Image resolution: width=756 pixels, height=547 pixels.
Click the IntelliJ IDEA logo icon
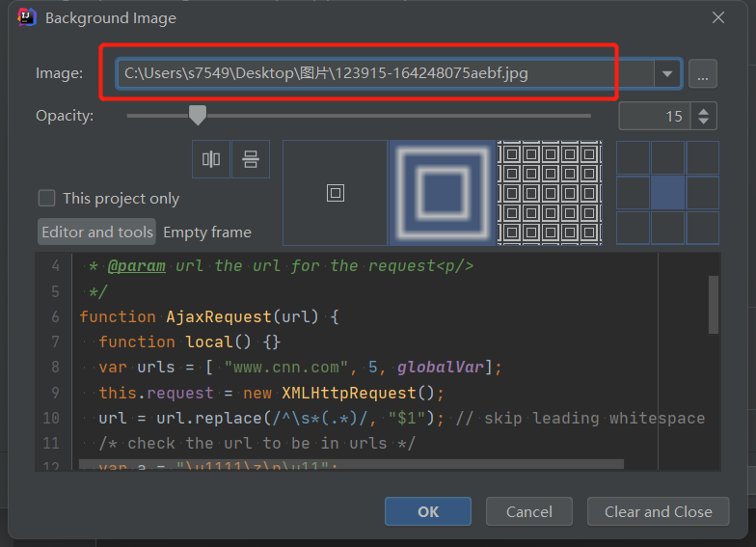point(27,17)
